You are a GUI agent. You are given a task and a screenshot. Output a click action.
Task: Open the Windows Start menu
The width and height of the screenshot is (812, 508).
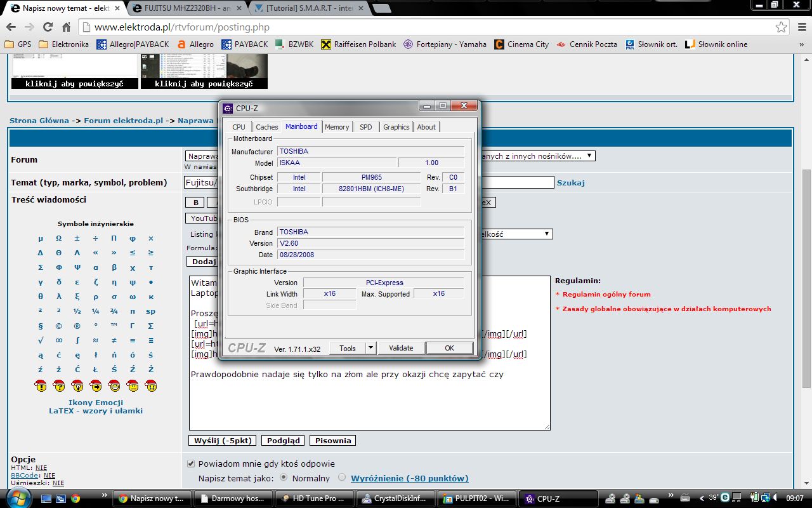tap(17, 497)
